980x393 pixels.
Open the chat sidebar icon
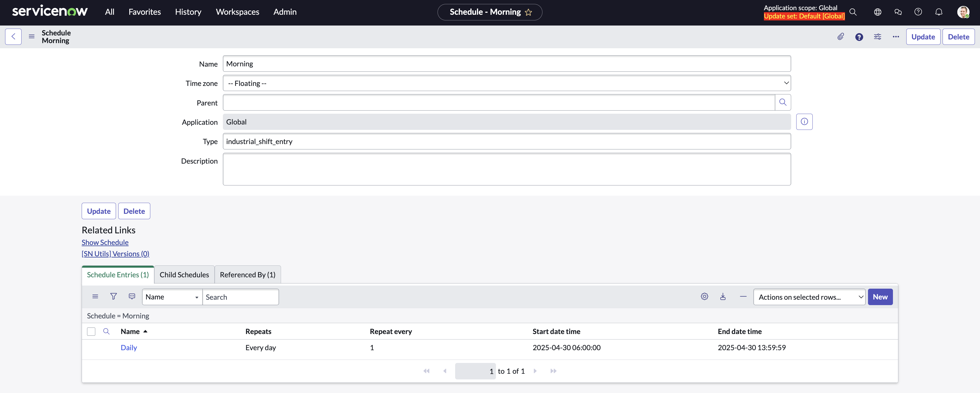click(x=898, y=12)
